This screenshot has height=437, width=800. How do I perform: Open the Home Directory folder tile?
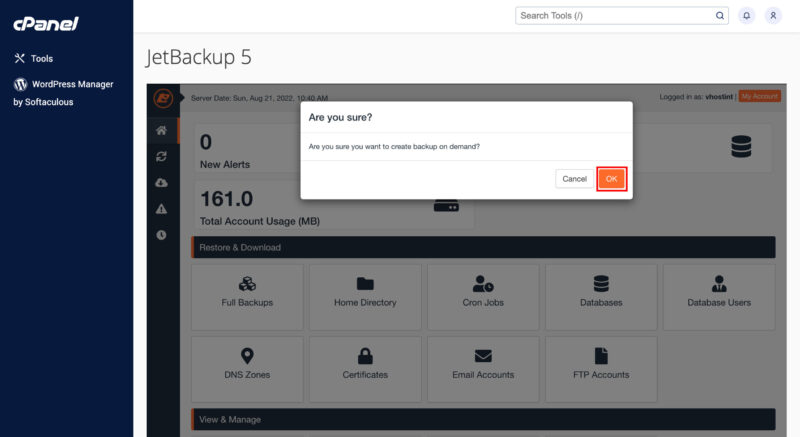(x=365, y=297)
